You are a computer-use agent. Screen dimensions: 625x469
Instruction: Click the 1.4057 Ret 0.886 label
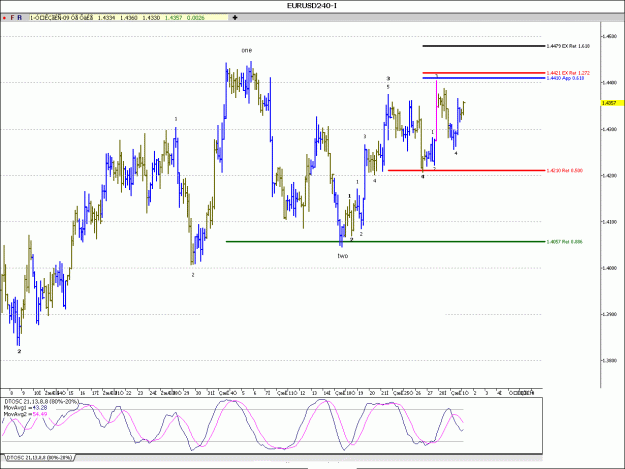564,241
